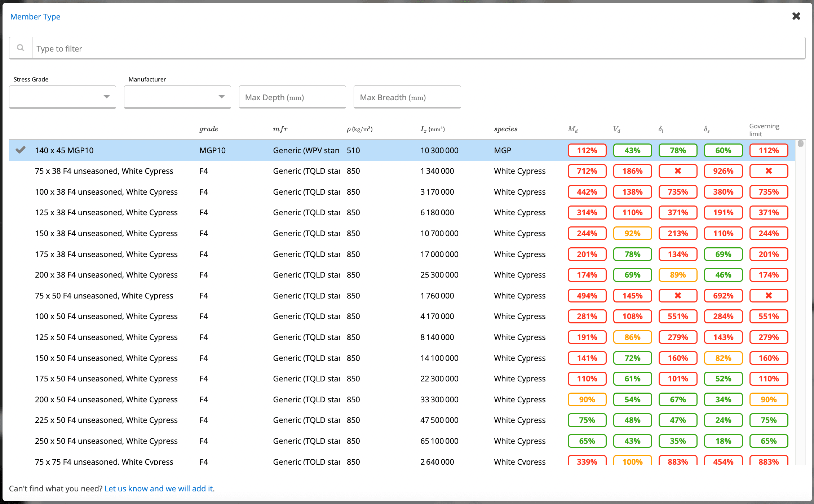Image resolution: width=814 pixels, height=504 pixels.
Task: Click 90% governing limit badge for 200 x 50
Action: 769,399
